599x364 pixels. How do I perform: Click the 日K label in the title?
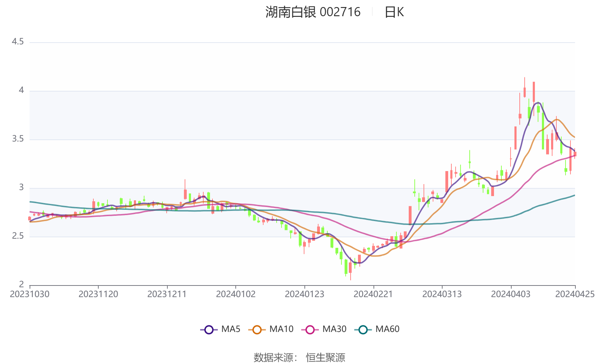(x=394, y=12)
